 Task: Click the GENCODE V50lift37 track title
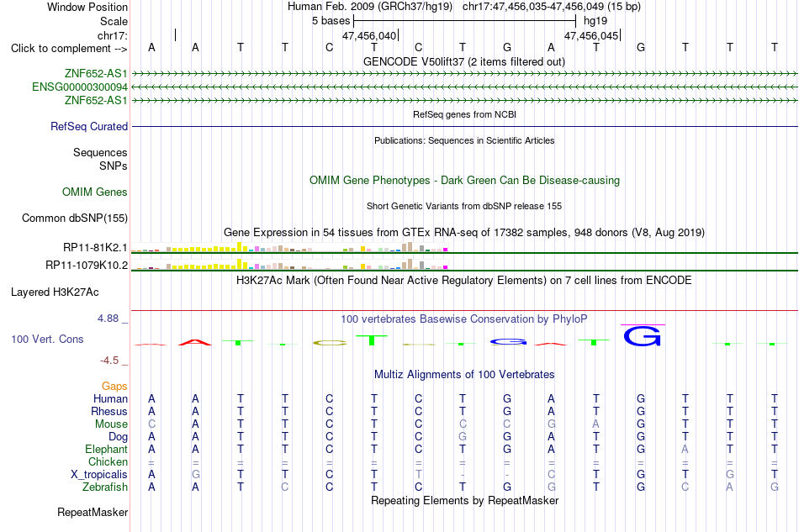[x=464, y=61]
